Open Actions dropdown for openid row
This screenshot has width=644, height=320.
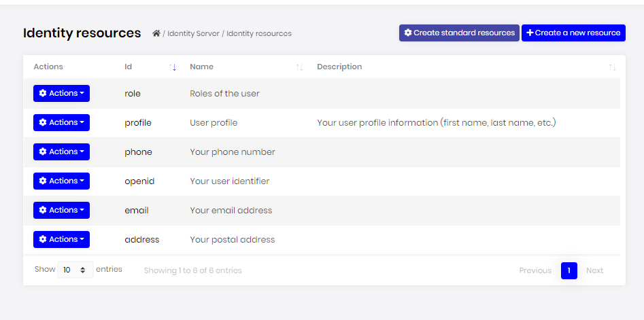61,181
